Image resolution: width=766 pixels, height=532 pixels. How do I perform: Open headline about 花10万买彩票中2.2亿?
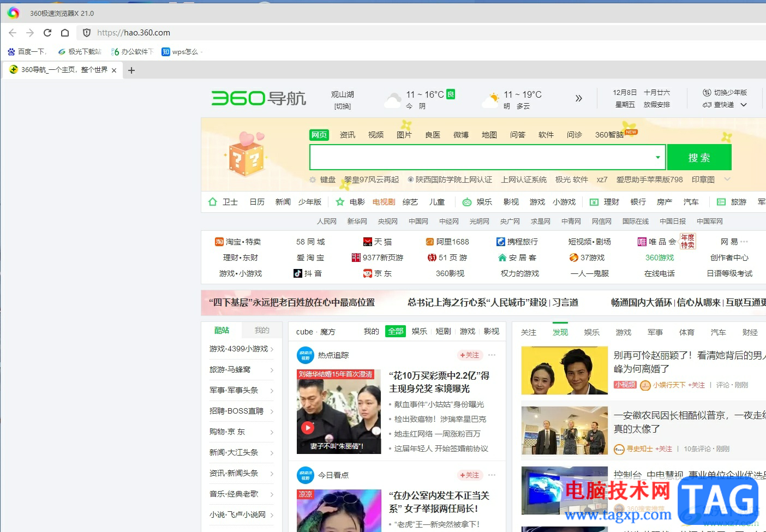(439, 382)
